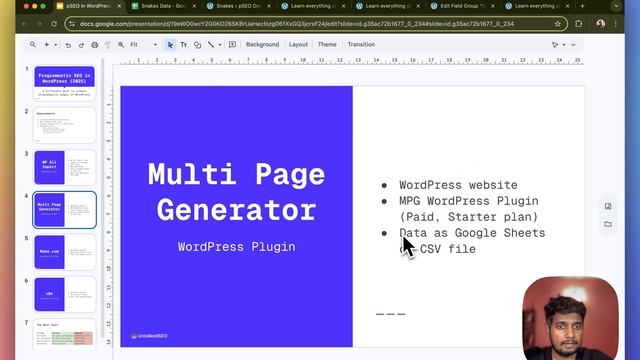Close the Snakes Data tab

[194, 6]
